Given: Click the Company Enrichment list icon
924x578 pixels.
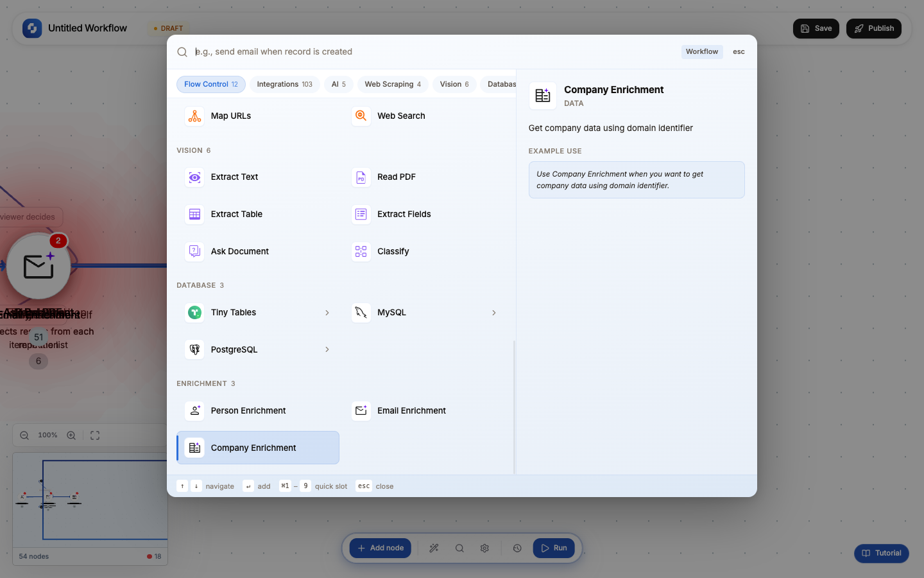Looking at the screenshot, I should point(194,448).
